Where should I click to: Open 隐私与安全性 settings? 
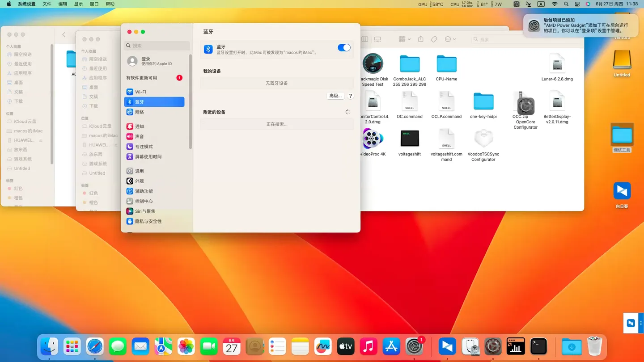(x=148, y=222)
